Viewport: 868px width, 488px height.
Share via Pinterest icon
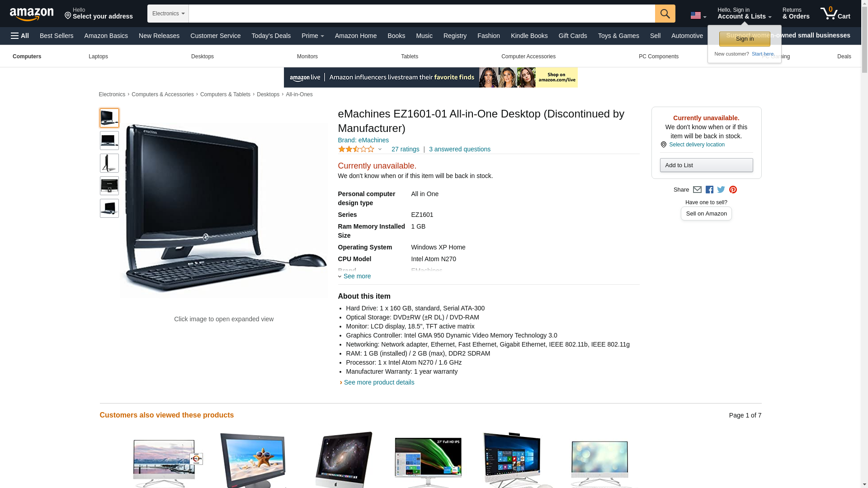(x=733, y=190)
